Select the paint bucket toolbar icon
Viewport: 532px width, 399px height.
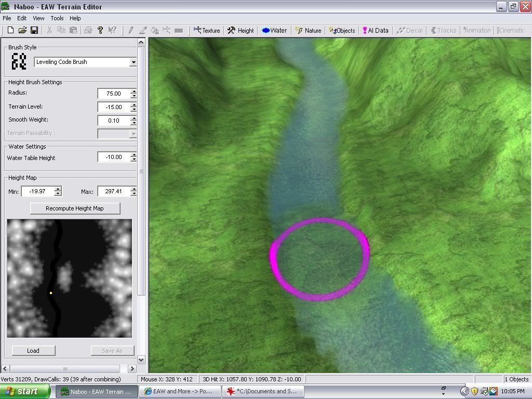click(155, 30)
